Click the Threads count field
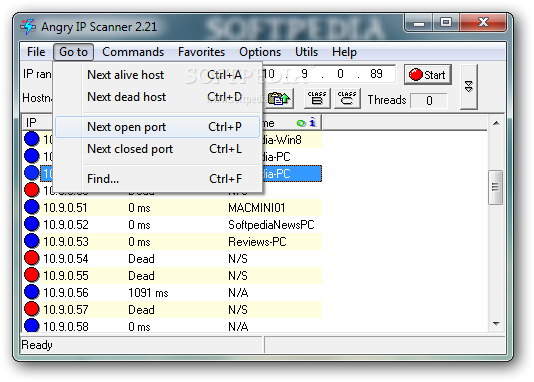534x382 pixels. tap(429, 100)
